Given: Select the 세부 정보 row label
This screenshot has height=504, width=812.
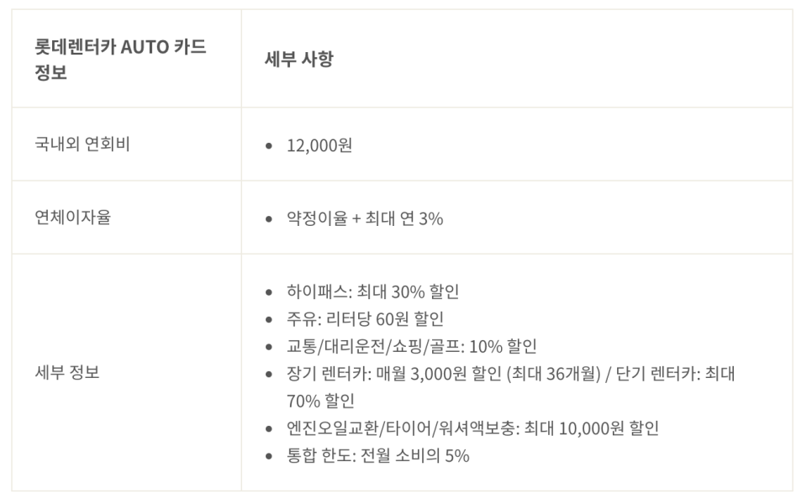Looking at the screenshot, I should 66,372.
